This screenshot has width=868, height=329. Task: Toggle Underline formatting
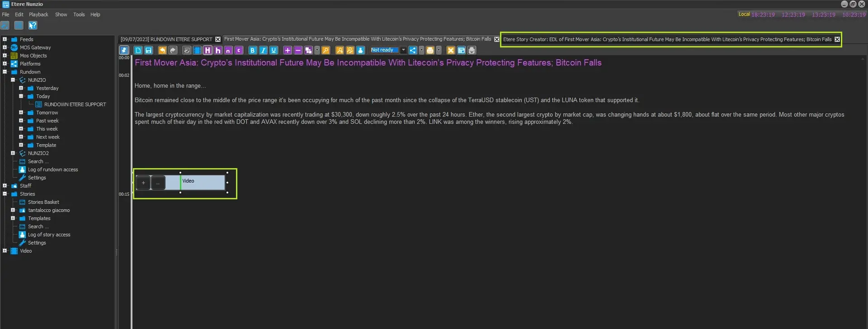(274, 50)
